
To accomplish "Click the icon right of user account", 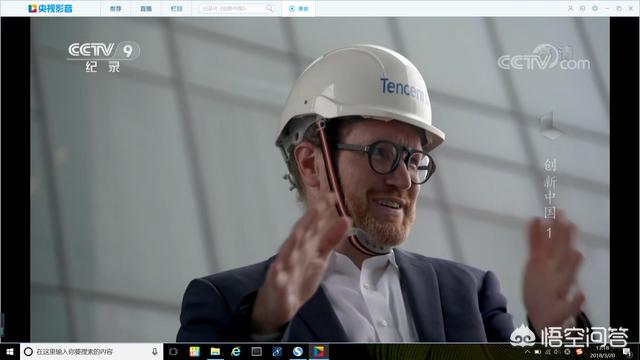I will point(582,8).
